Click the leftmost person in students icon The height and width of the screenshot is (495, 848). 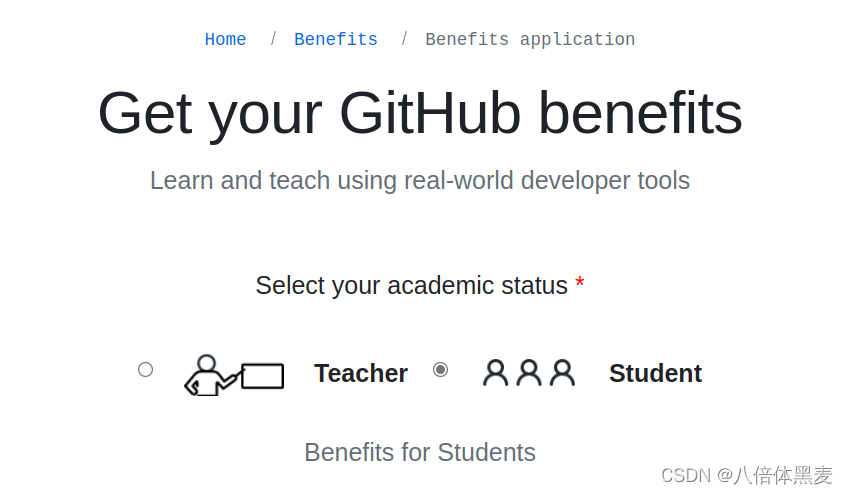tap(495, 373)
